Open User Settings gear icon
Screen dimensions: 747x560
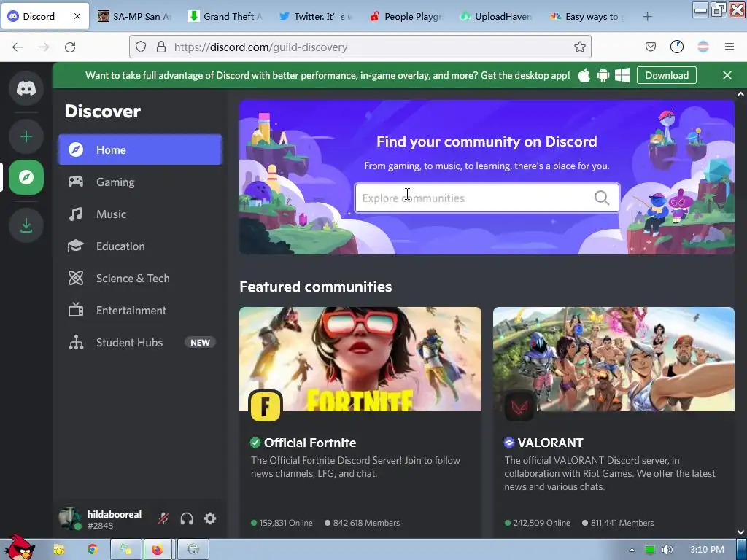(x=210, y=518)
